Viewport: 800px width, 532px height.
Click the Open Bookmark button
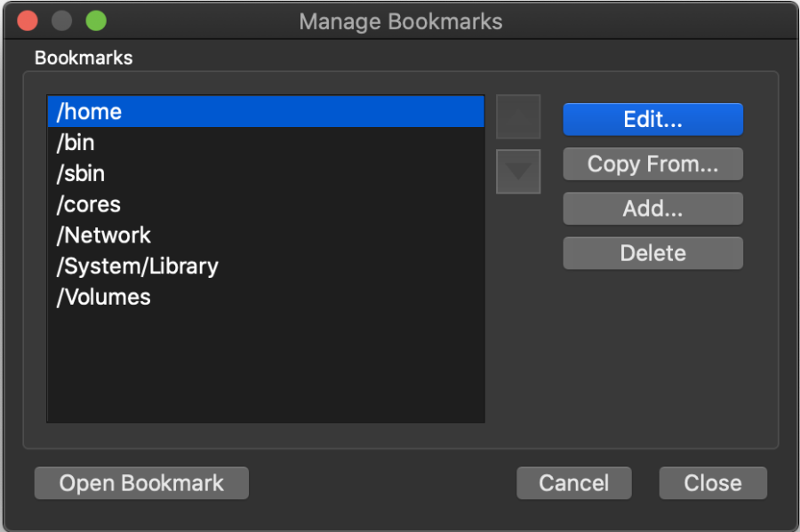pyautogui.click(x=141, y=483)
